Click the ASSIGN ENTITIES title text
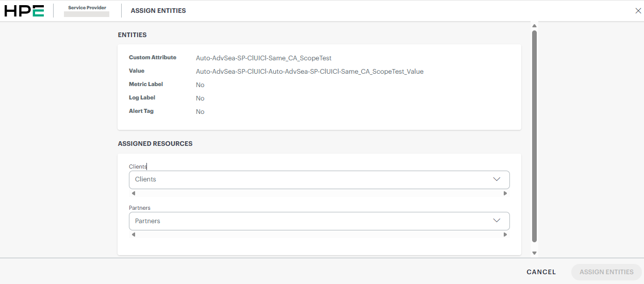 coord(158,11)
